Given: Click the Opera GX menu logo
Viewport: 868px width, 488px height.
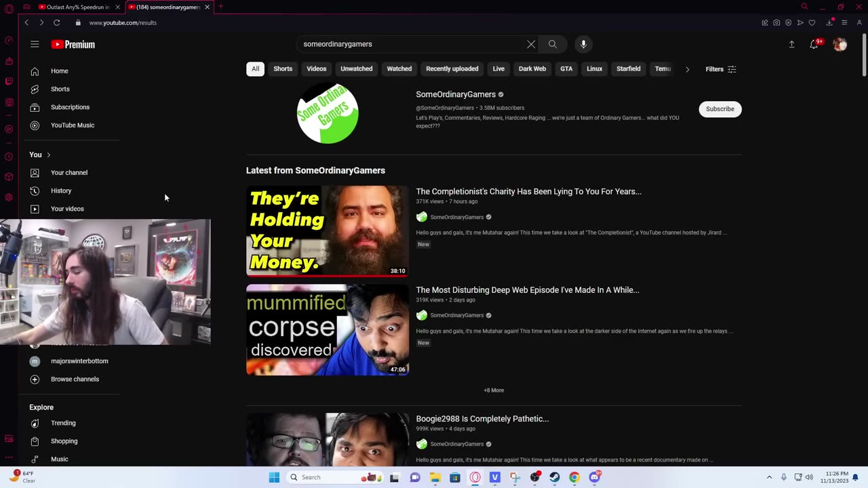Looking at the screenshot, I should click(x=9, y=8).
